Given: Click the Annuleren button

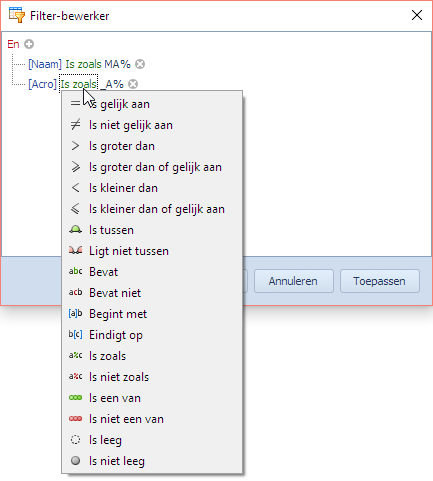Looking at the screenshot, I should pyautogui.click(x=294, y=281).
